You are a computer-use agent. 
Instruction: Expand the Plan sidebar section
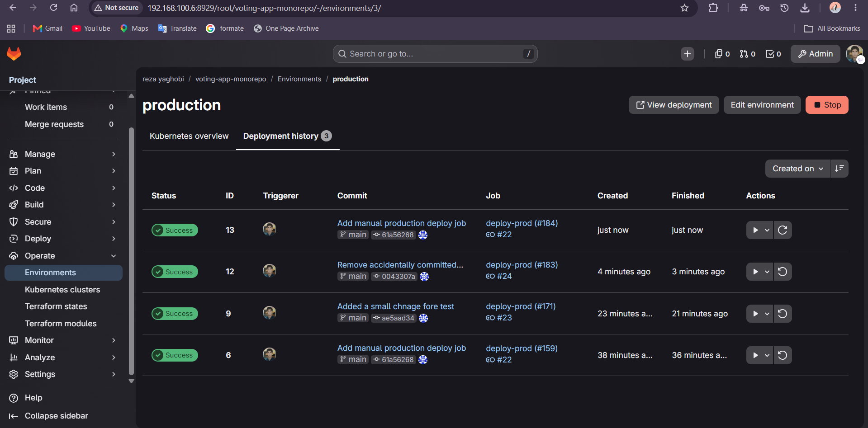pyautogui.click(x=63, y=171)
